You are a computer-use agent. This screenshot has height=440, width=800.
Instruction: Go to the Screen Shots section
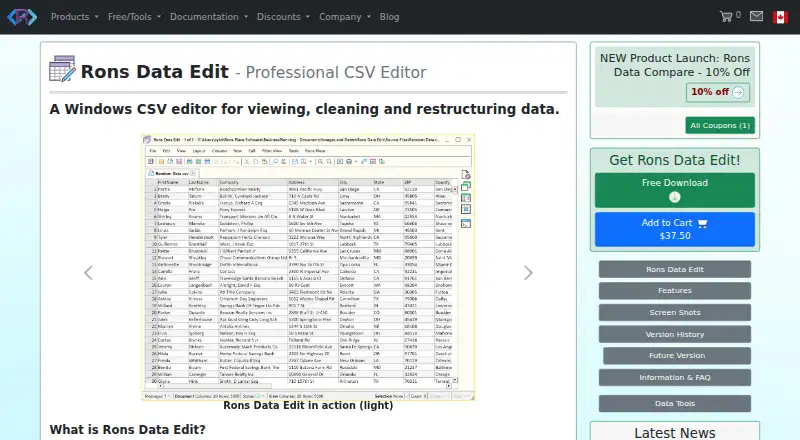pyautogui.click(x=674, y=312)
